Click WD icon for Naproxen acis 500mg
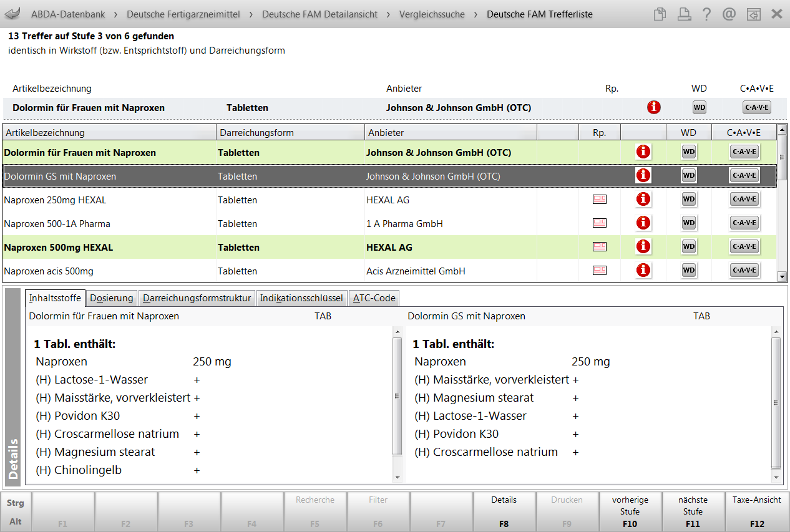The width and height of the screenshot is (790, 532). 688,271
